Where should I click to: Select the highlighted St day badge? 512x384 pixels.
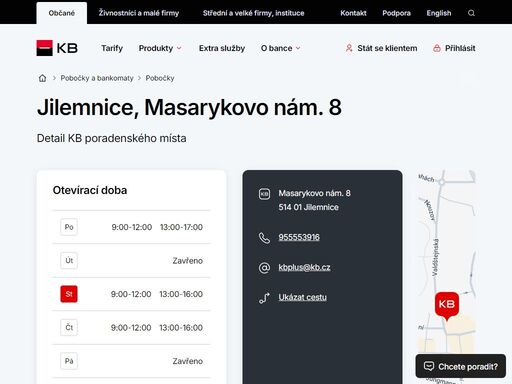point(69,294)
